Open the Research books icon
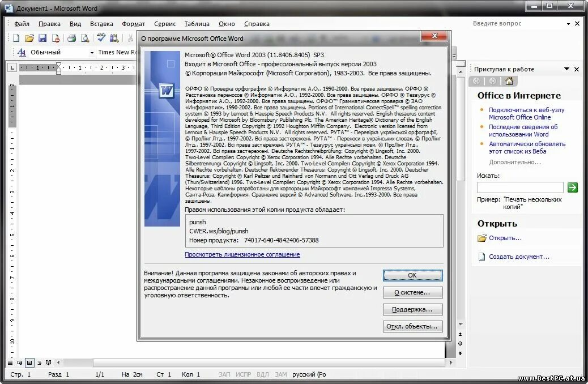Image resolution: width=588 pixels, height=384 pixels. (114, 38)
